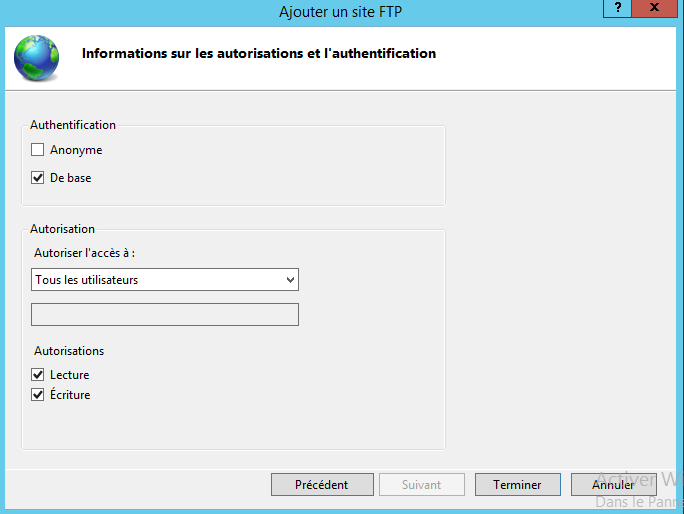Toggle the Lecture permission checkbox
This screenshot has width=684, height=514.
click(x=38, y=374)
